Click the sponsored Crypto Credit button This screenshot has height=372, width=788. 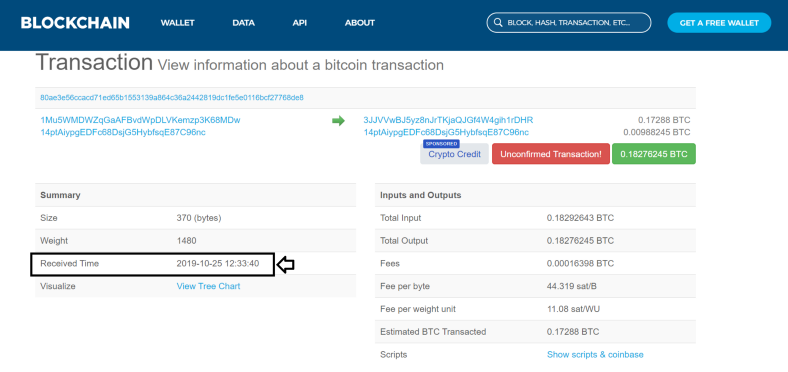click(x=454, y=153)
